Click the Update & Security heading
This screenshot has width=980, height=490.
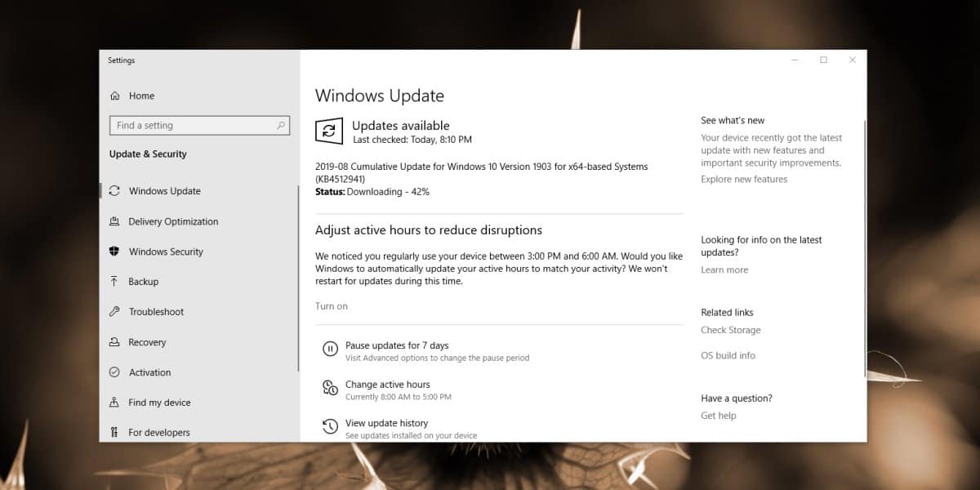click(148, 154)
